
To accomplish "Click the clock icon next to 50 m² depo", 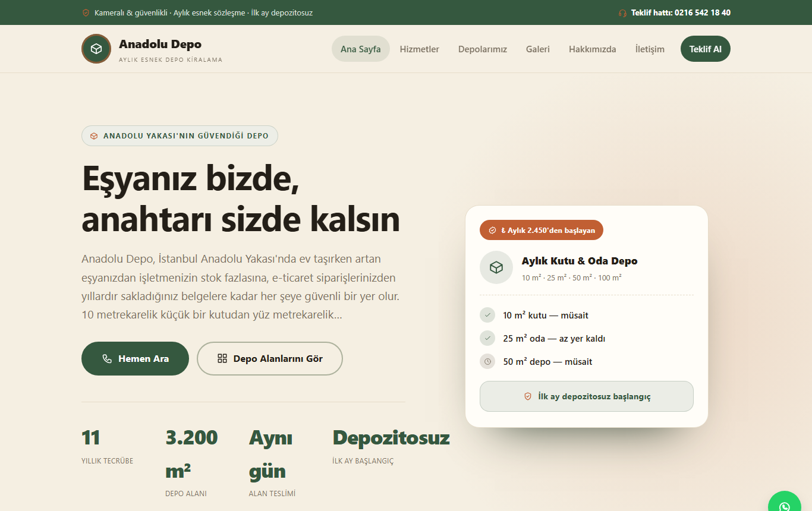I will 487,361.
